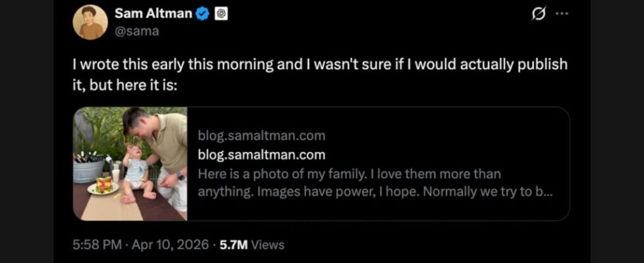This screenshot has width=644, height=263.
Task: Open the three-dot more options menu
Action: tap(561, 13)
